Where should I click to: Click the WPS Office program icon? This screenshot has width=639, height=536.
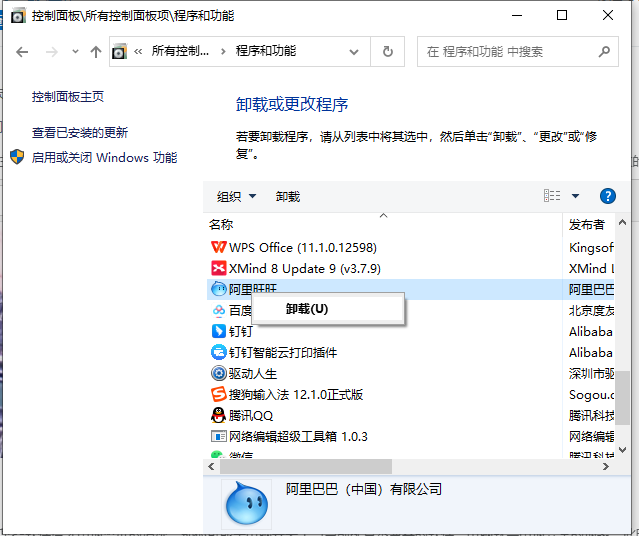coord(218,247)
